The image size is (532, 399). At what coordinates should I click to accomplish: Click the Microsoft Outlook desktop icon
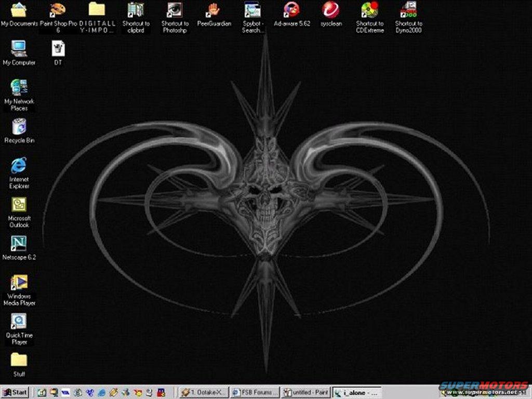(19, 205)
